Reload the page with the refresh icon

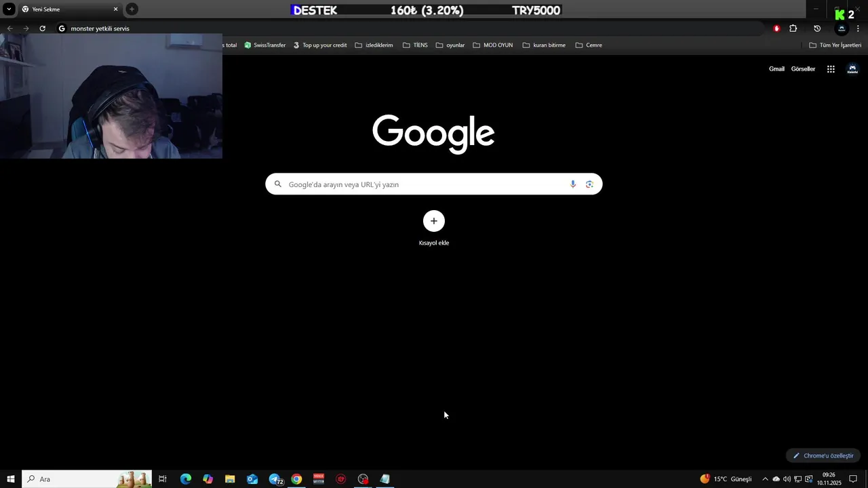(x=42, y=28)
